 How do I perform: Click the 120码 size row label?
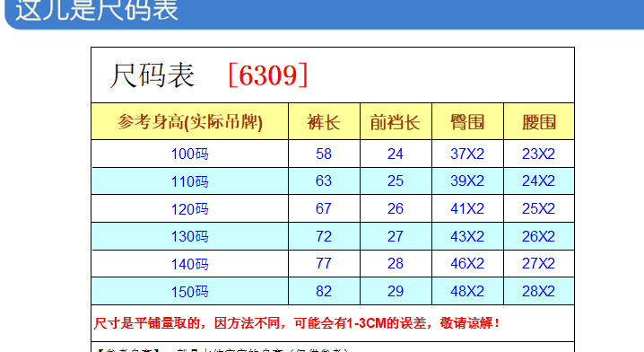tap(190, 209)
